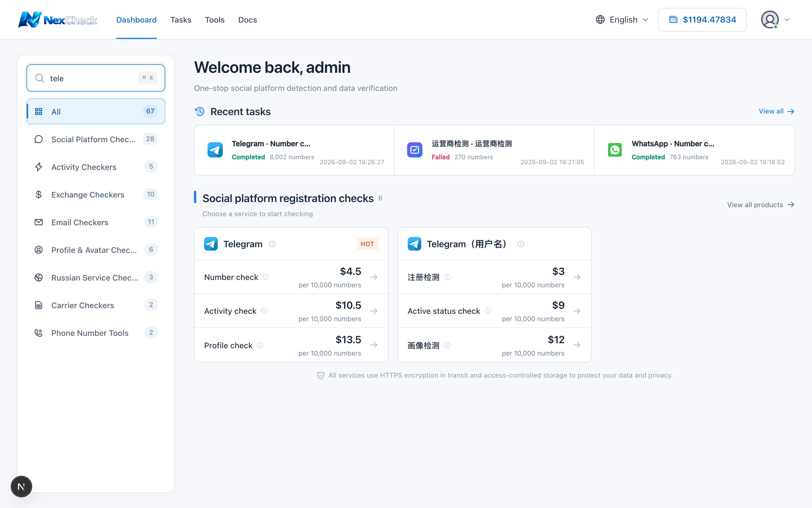Image resolution: width=812 pixels, height=508 pixels.
Task: Click the $1194.47834 balance button
Action: click(x=702, y=19)
